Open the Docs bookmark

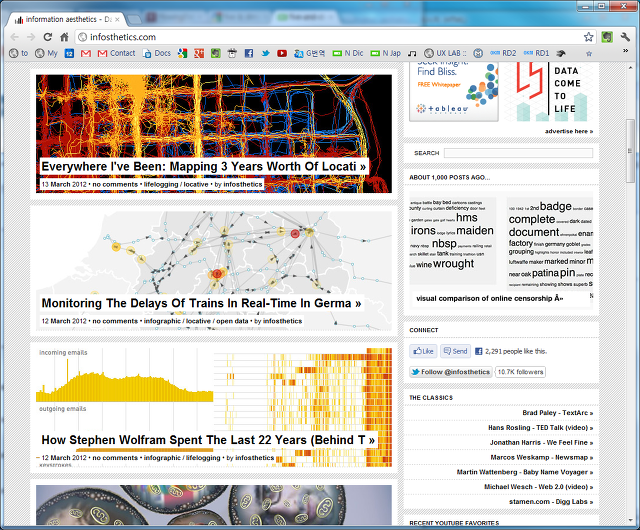(157, 53)
